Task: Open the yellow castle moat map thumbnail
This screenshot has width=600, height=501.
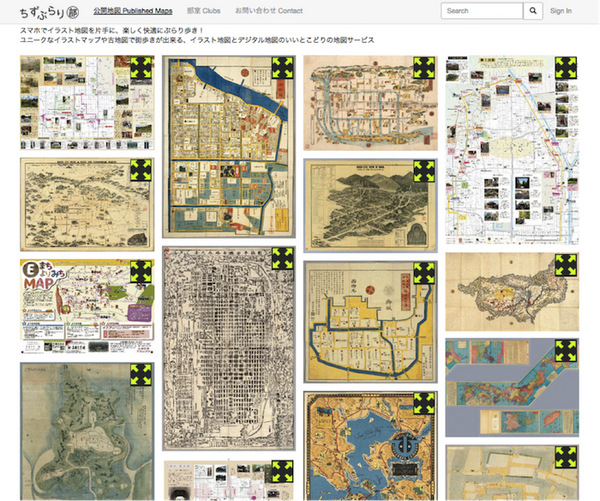Action: tap(370, 322)
